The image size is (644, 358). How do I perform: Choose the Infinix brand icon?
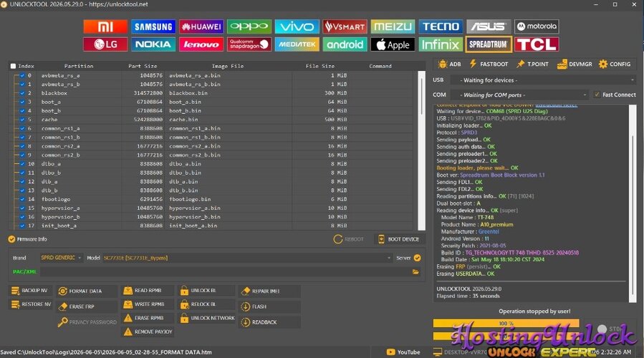click(441, 44)
